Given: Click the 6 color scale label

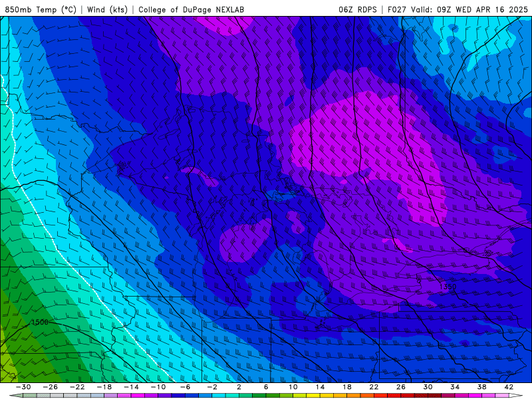Looking at the screenshot, I should [x=266, y=387].
